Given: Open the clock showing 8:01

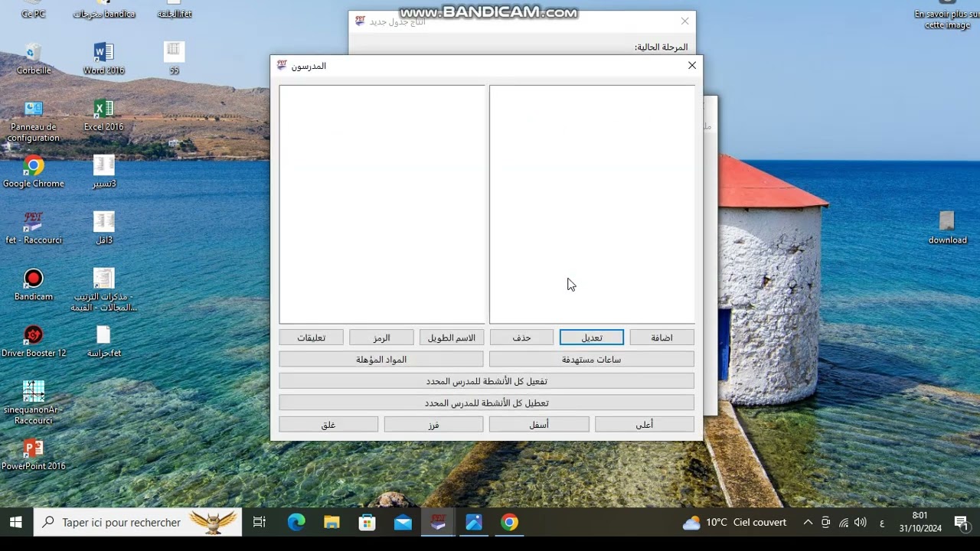Looking at the screenshot, I should 920,523.
